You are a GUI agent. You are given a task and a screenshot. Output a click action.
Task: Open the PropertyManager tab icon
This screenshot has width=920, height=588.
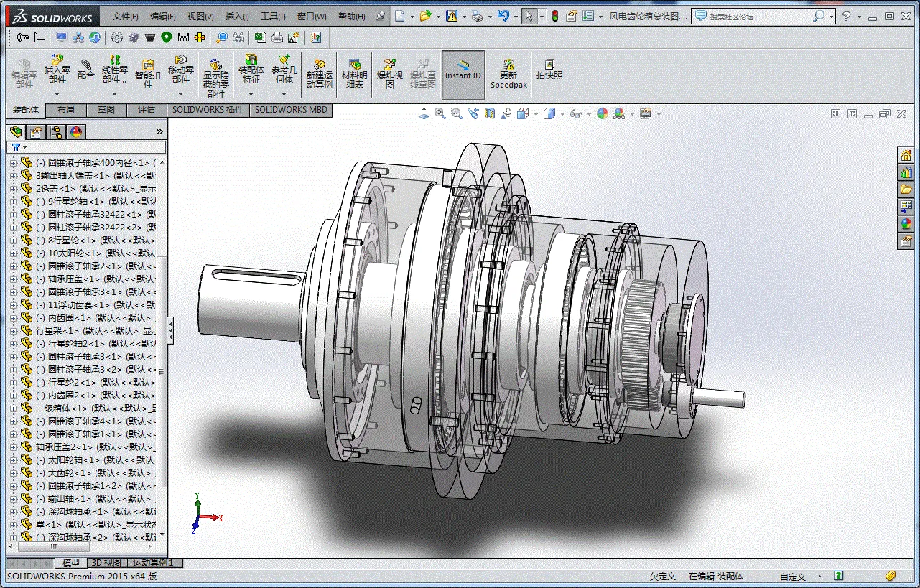coord(35,132)
